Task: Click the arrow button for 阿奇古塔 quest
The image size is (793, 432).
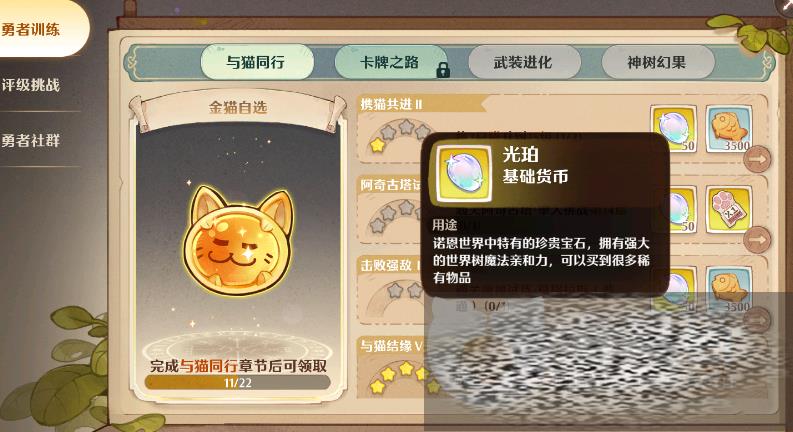Action: tap(757, 239)
